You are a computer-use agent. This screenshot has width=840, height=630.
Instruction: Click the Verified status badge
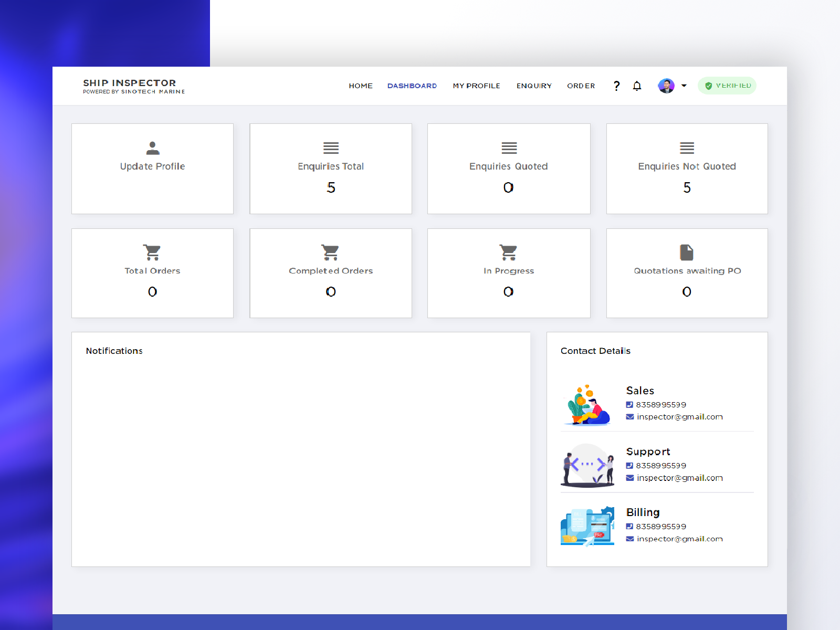pos(727,86)
